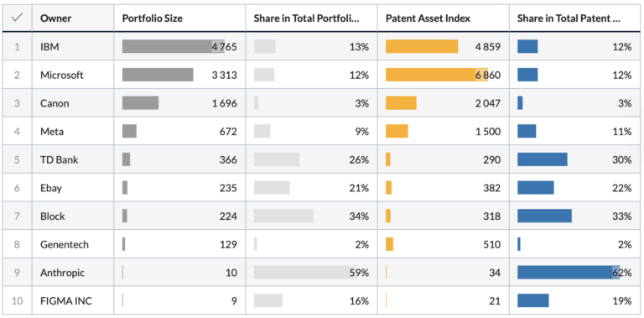This screenshot has width=644, height=318.
Task: Click the Patent Asset Index header
Action: (428, 18)
